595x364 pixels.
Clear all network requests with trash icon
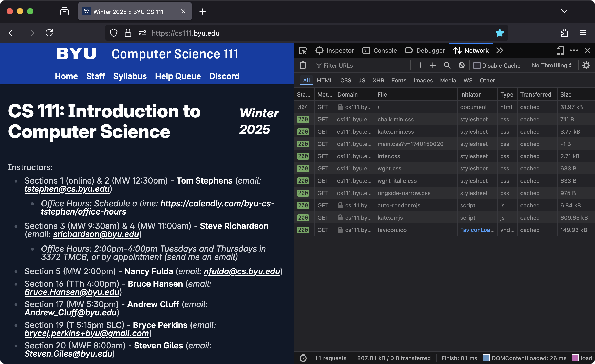[303, 65]
